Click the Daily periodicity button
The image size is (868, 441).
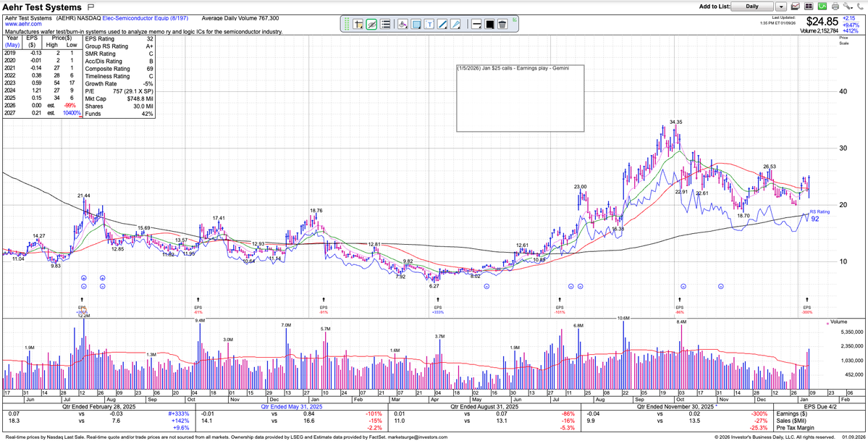[752, 7]
